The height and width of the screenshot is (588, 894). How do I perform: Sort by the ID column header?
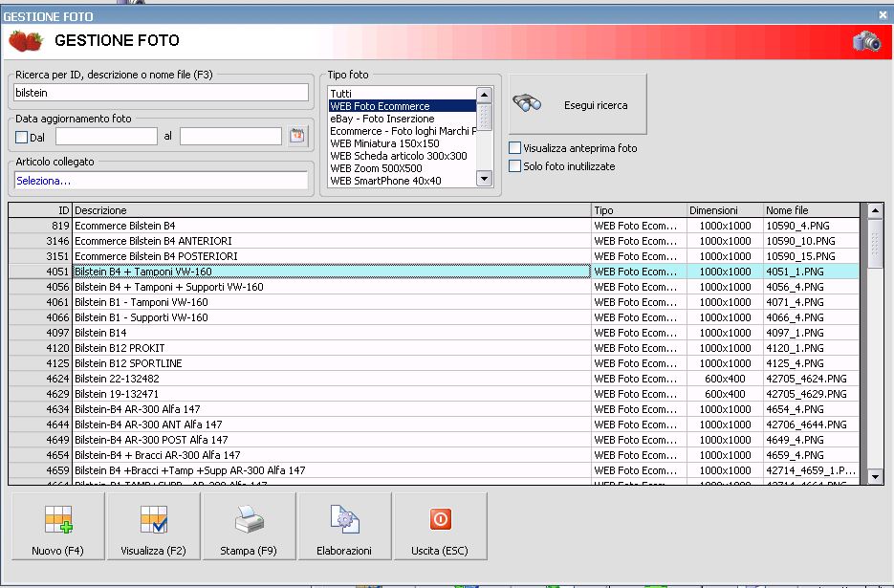[x=40, y=210]
